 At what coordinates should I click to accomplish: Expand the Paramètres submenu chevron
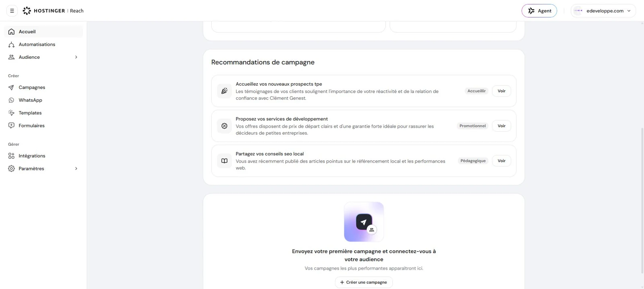click(76, 169)
